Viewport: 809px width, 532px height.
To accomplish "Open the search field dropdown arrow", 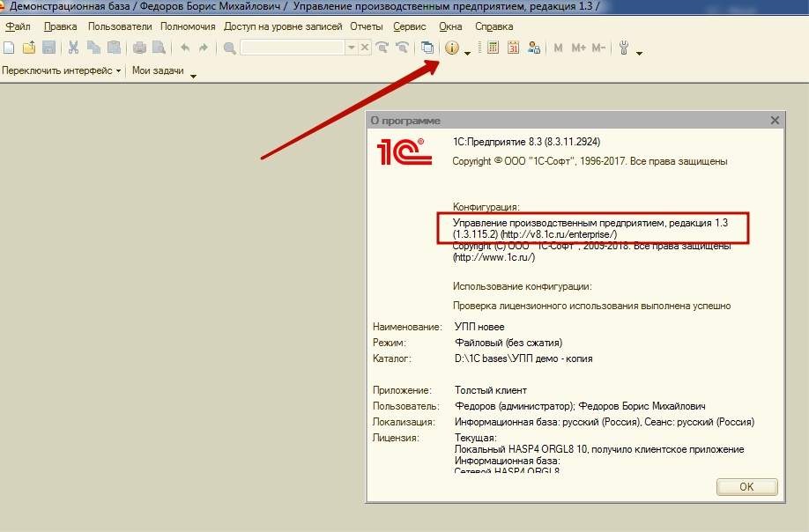I will (x=352, y=48).
